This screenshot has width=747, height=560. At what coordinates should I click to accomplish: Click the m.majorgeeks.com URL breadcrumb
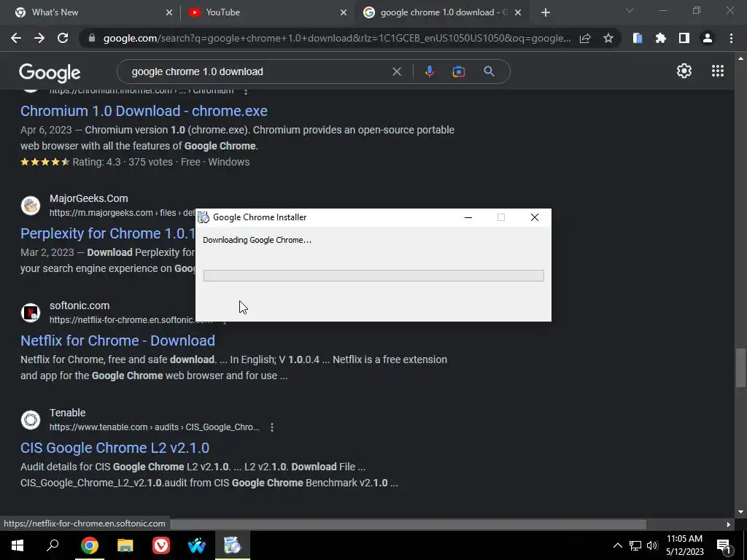(x=123, y=213)
